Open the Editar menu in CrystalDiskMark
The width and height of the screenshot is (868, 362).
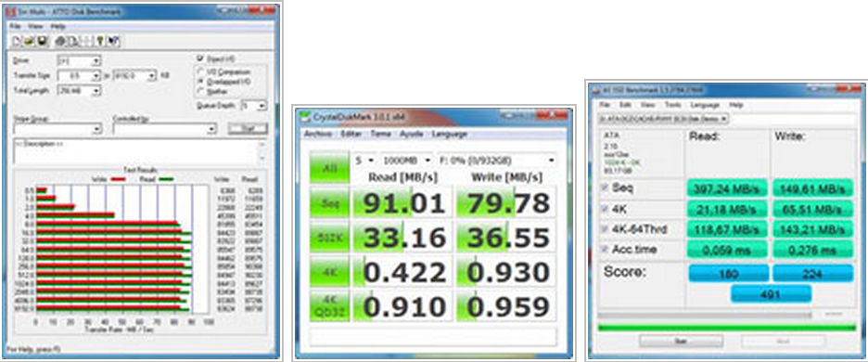click(351, 135)
